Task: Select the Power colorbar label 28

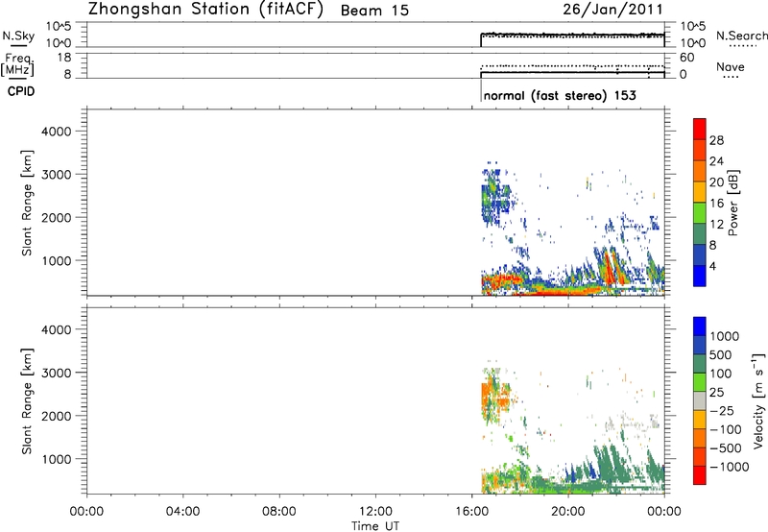Action: [x=716, y=140]
